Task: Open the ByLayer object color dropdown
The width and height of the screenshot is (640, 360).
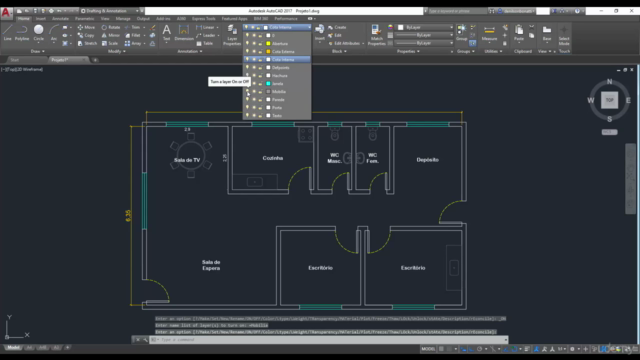Action: click(425, 27)
